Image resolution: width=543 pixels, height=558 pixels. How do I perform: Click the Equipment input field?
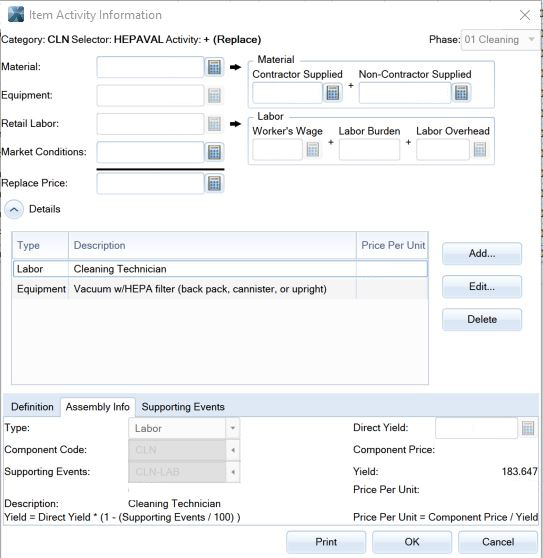150,96
